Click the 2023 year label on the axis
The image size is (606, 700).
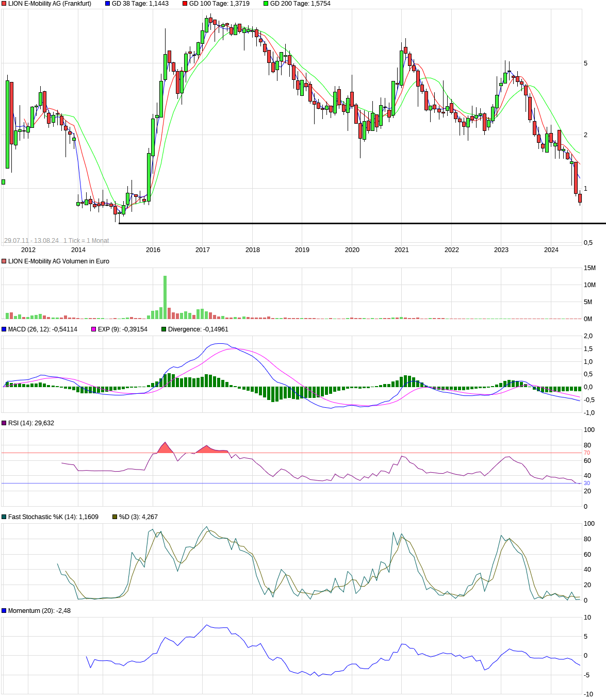[501, 250]
